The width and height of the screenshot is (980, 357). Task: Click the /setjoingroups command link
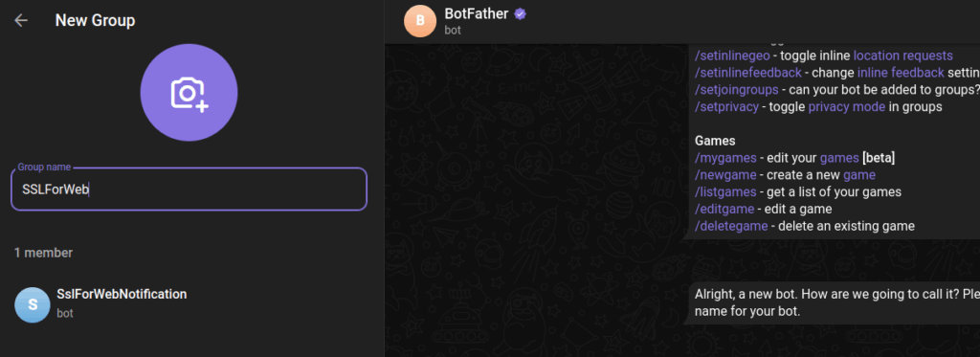pos(737,89)
